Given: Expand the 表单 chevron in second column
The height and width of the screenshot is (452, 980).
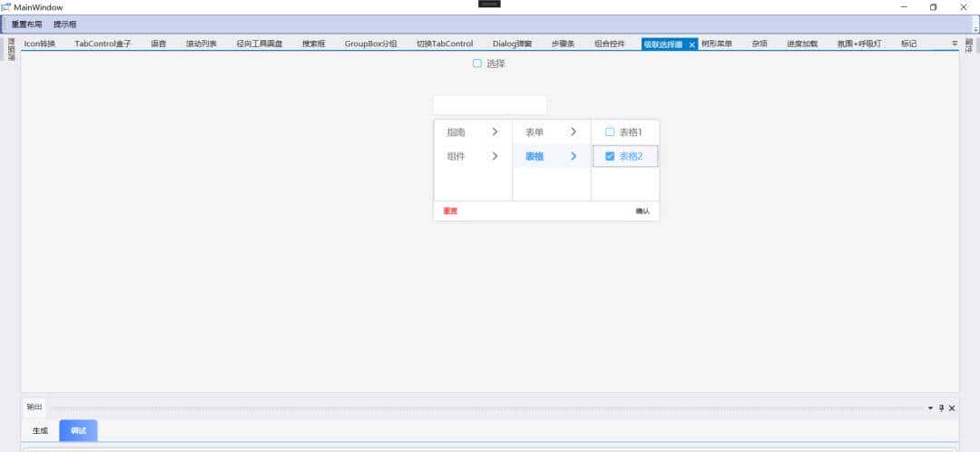Looking at the screenshot, I should click(573, 132).
